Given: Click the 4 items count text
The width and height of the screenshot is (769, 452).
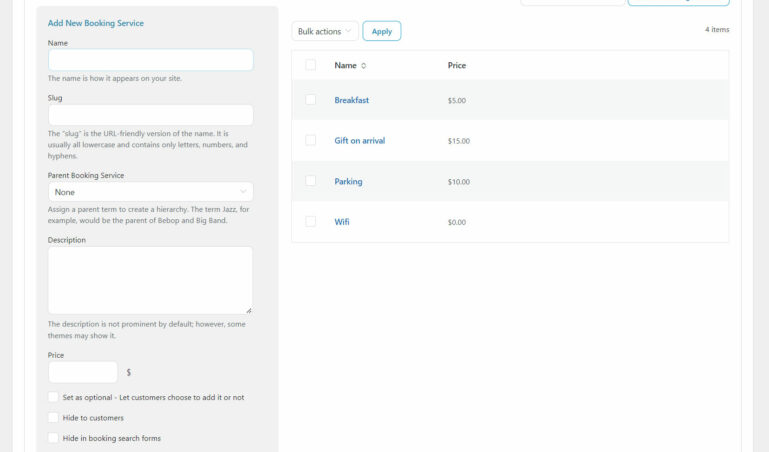Looking at the screenshot, I should (717, 29).
